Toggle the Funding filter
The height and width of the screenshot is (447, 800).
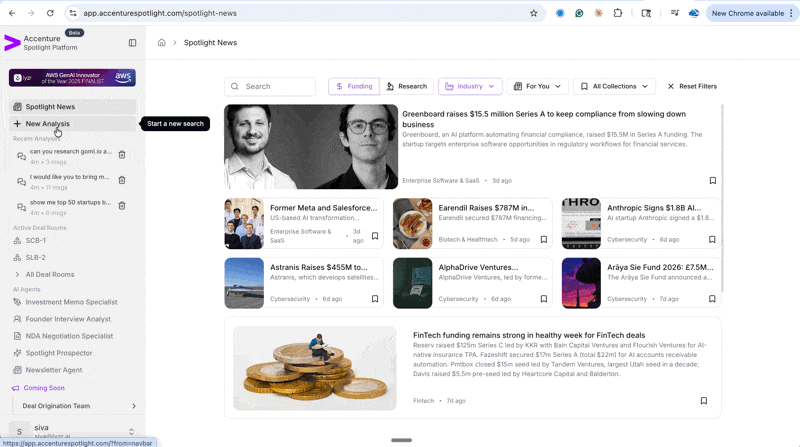(x=354, y=86)
